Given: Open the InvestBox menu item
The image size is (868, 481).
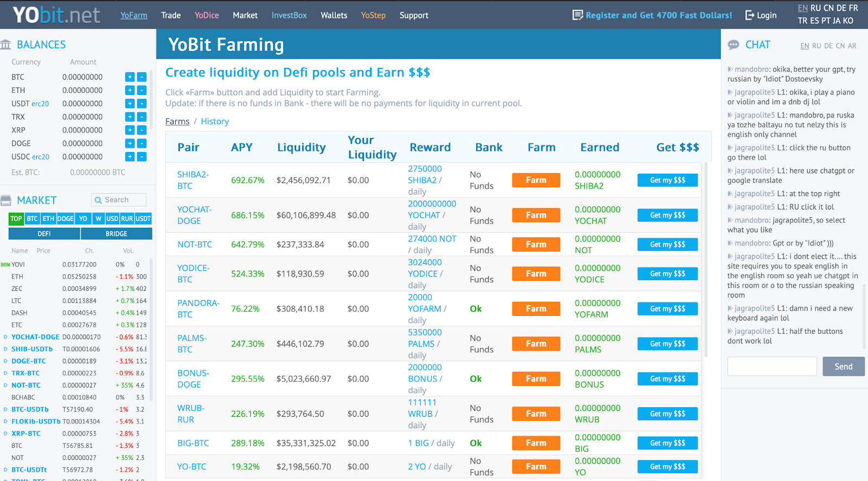Looking at the screenshot, I should [289, 15].
